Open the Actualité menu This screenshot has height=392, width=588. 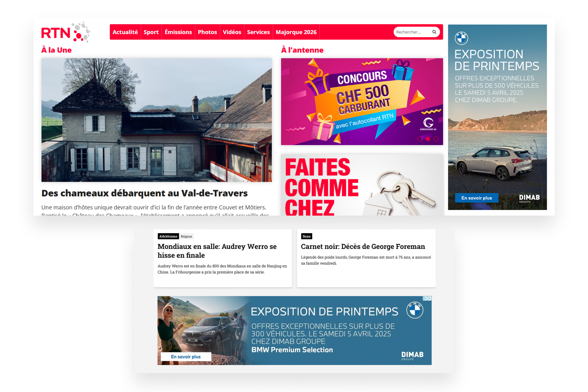coord(125,32)
